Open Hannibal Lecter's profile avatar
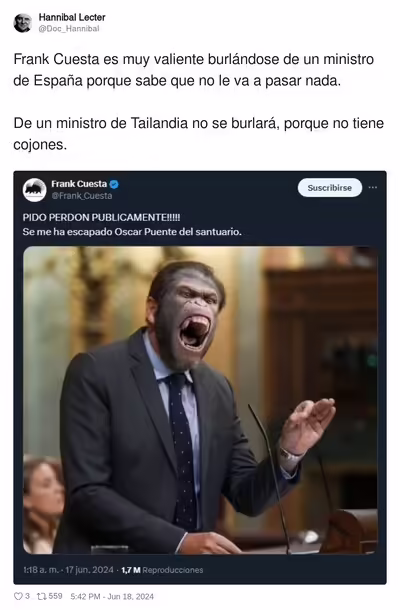This screenshot has height=610, width=400. point(23,23)
